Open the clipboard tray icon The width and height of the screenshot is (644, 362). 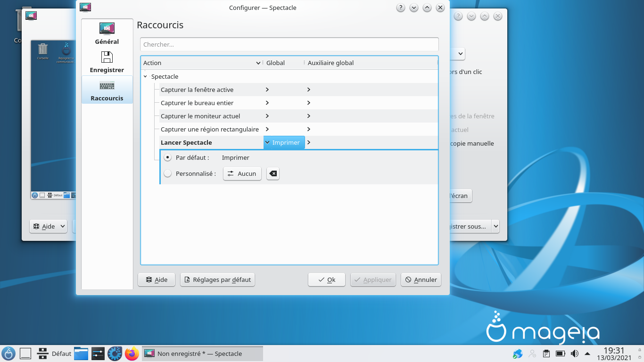(546, 354)
